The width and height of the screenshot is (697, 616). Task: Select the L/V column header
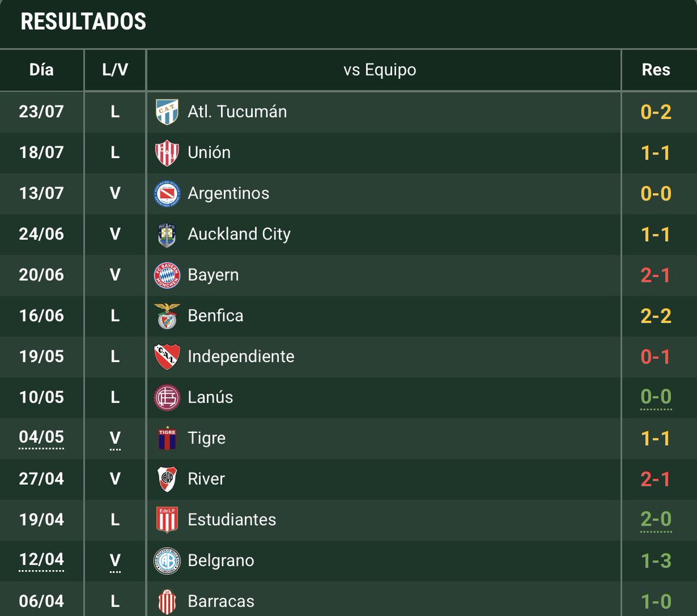(115, 70)
